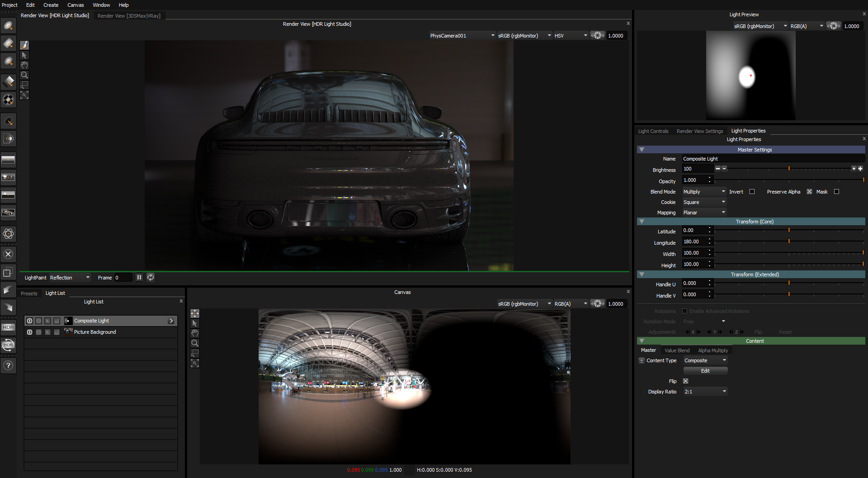Select the LightPaint brush tool in Render View
This screenshot has width=868, height=478.
(x=24, y=45)
